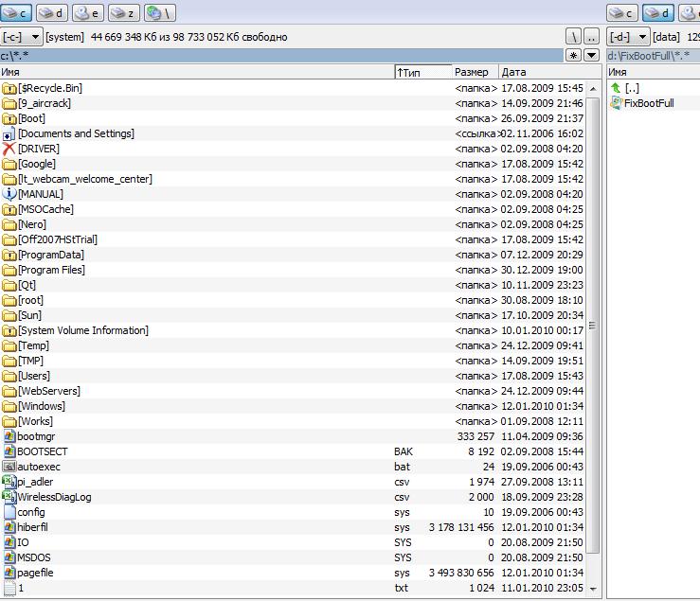Click drive c button in right panel
Viewport: 700px width, 601px height.
[x=623, y=13]
